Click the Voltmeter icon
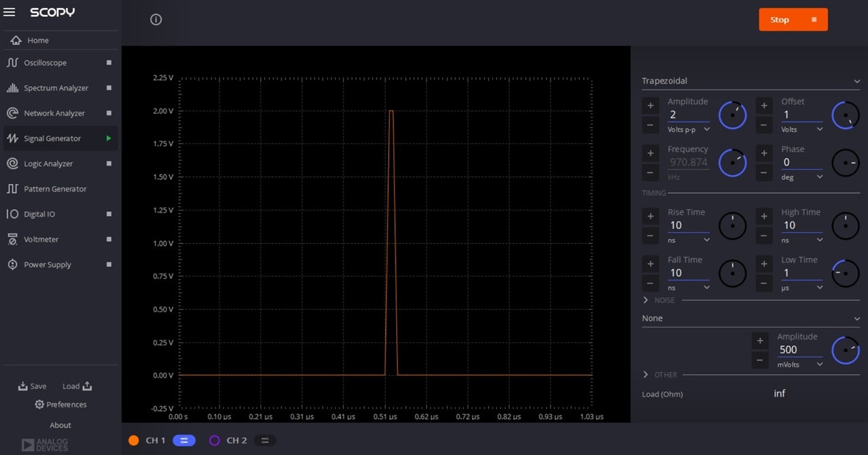 click(x=12, y=239)
